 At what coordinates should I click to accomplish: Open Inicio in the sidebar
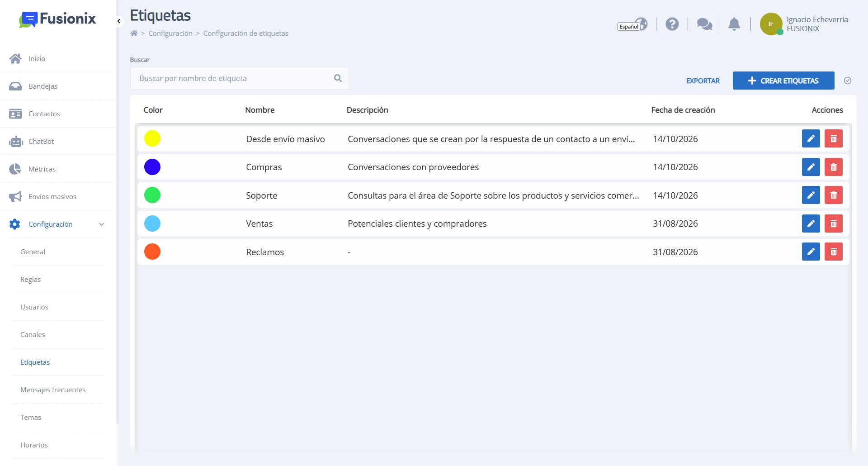[58, 58]
